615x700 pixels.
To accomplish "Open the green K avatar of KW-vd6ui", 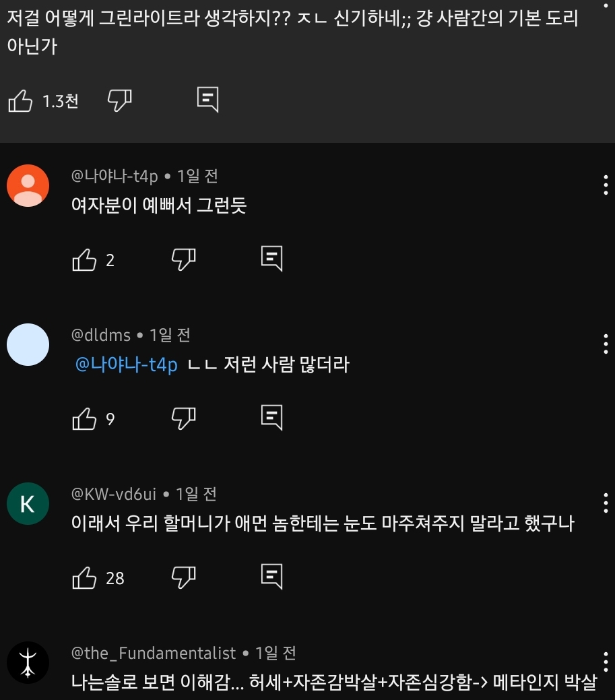I will (x=28, y=504).
